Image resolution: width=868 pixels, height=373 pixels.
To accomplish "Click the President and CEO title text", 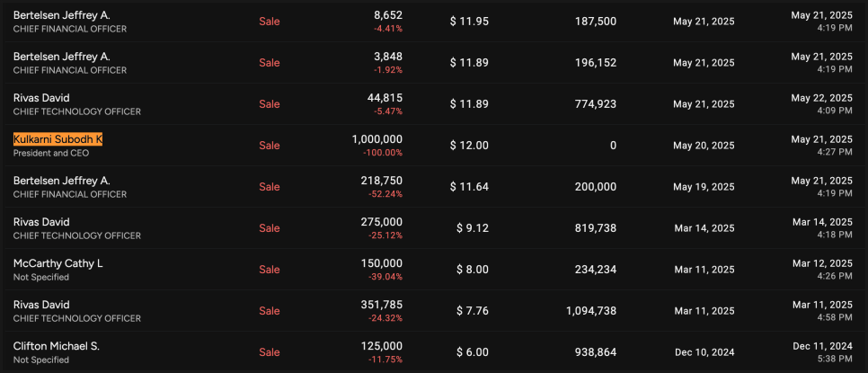I will [x=51, y=153].
